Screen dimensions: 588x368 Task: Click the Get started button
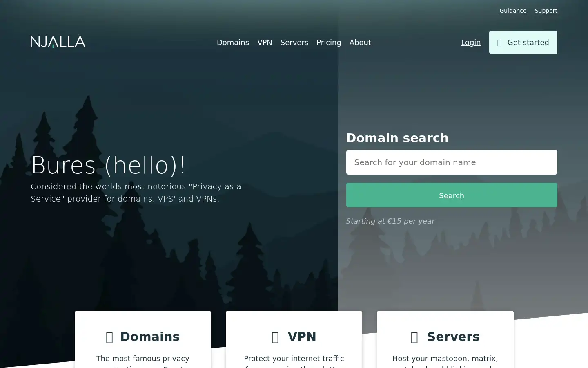point(523,43)
